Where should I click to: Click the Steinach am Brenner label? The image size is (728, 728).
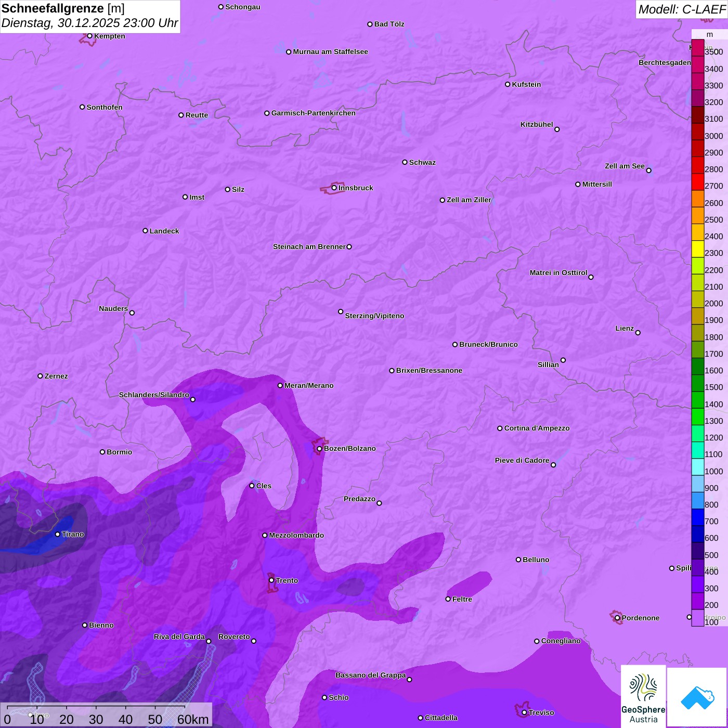(x=309, y=246)
